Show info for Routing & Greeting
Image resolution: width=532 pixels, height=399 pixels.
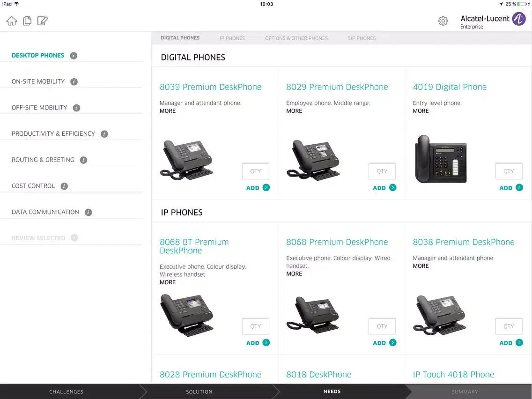tap(83, 160)
